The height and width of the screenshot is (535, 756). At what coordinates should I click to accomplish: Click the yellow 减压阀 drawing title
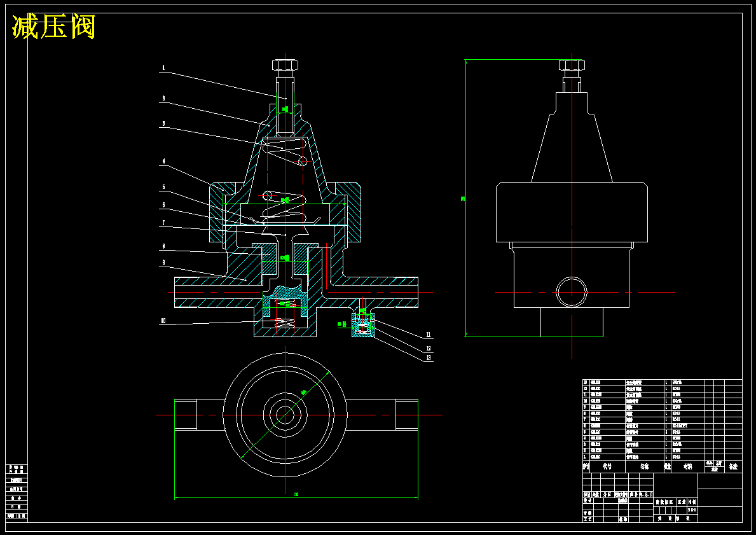(x=53, y=27)
